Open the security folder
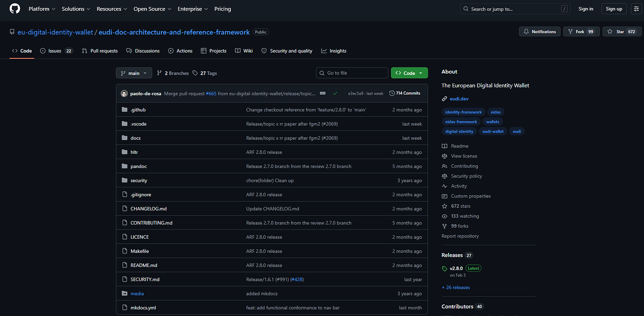This screenshot has width=644, height=316. tap(139, 180)
